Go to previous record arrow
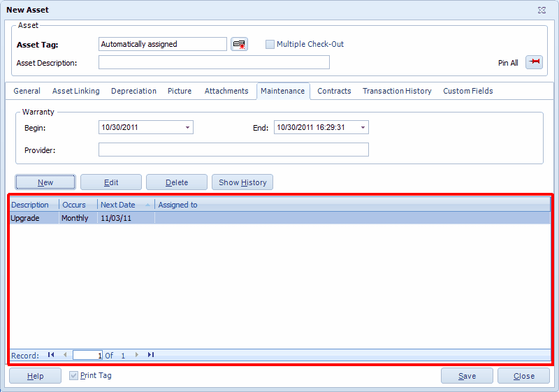The height and width of the screenshot is (392, 559). (x=65, y=355)
